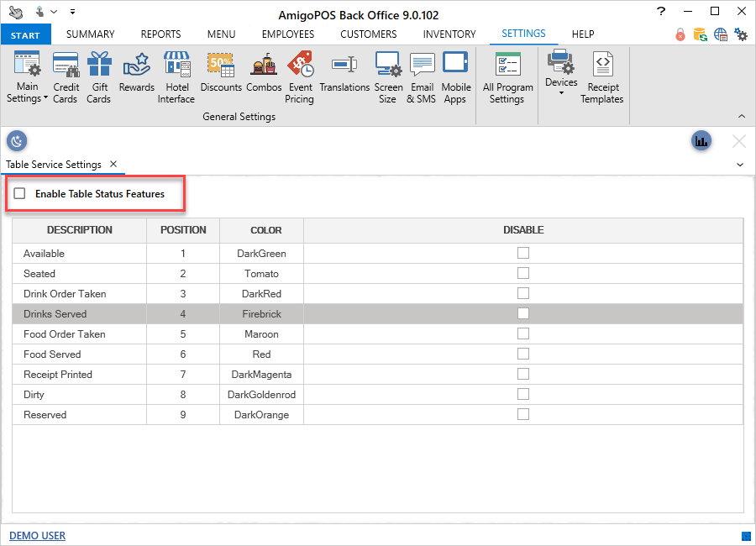Open the Hotel Interface settings

click(x=176, y=77)
